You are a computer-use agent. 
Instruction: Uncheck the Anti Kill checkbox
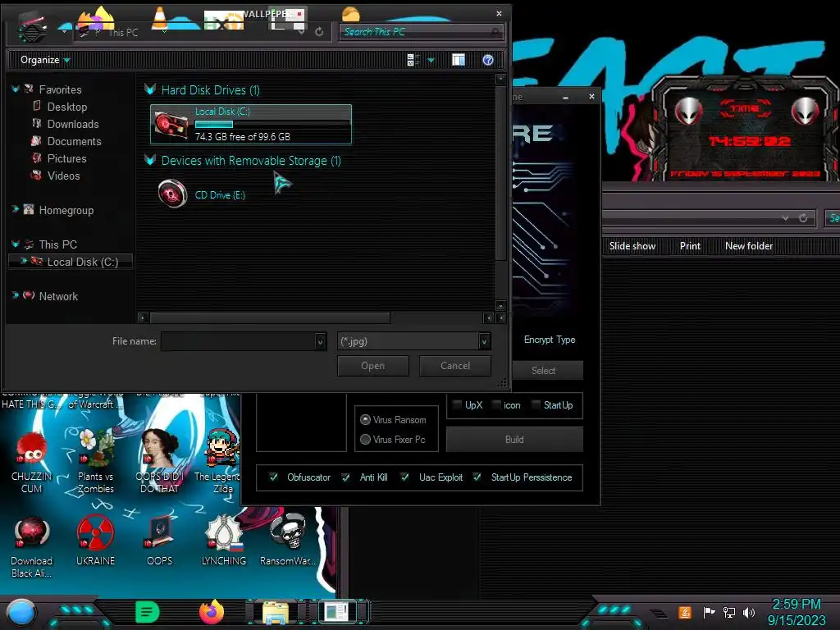pos(345,477)
